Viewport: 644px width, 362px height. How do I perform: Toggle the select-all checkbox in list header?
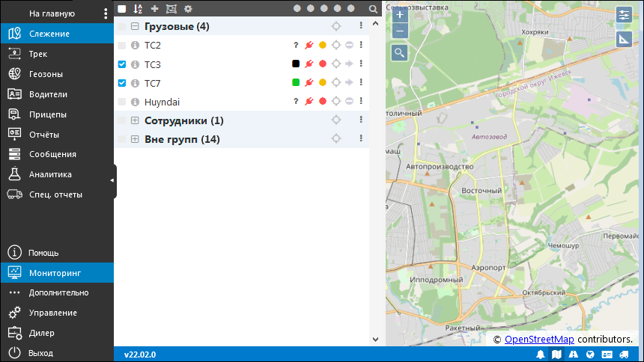[122, 9]
